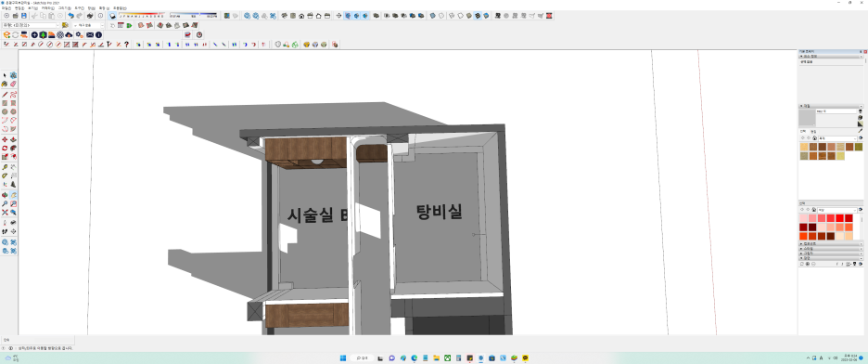Click home button in wood materials browser
The height and width of the screenshot is (364, 868).
tap(815, 138)
